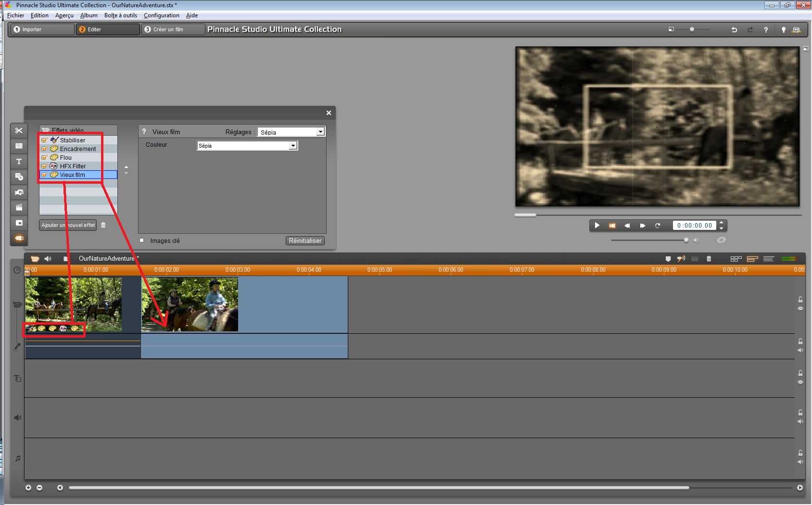Click the DVD disc preview icon
The width and height of the screenshot is (812, 505).
(721, 240)
